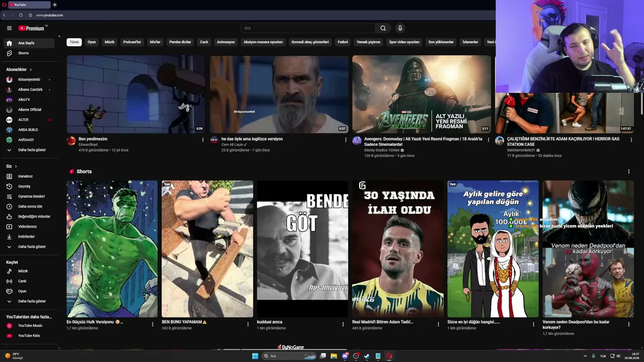Go to YouTube Premium home logo
Image resolution: width=644 pixels, height=362 pixels.
(32, 28)
